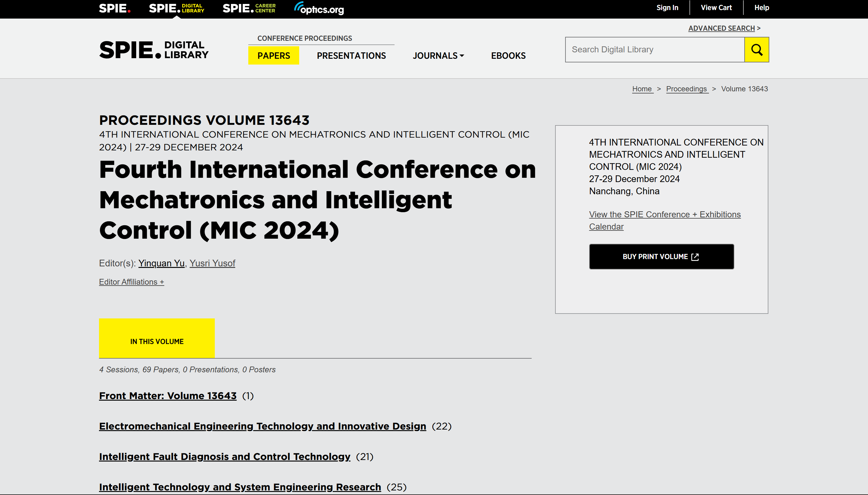Image resolution: width=868 pixels, height=495 pixels.
Task: Click the Search Digital Library input field
Action: coord(654,50)
